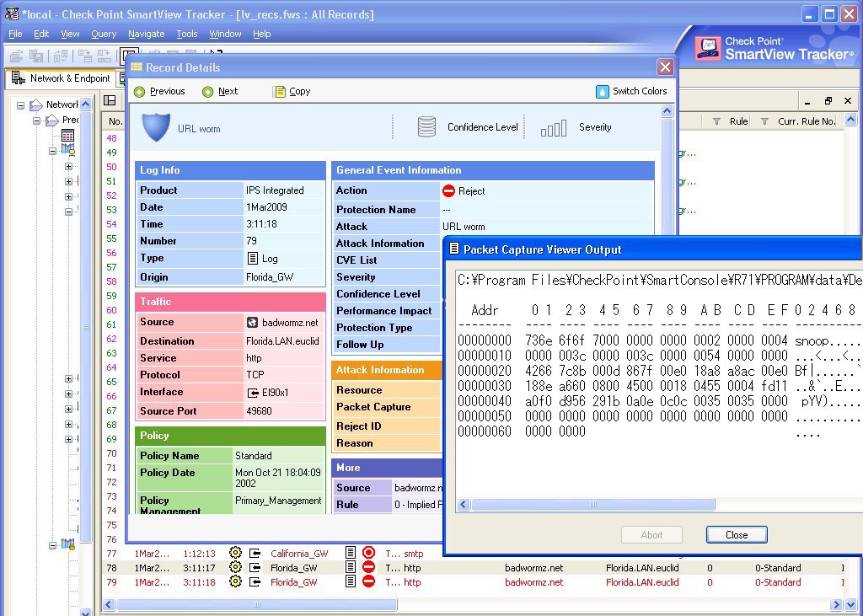Screen dimensions: 863x616
Task: Click the IPS Integrated product value
Action: pos(275,190)
